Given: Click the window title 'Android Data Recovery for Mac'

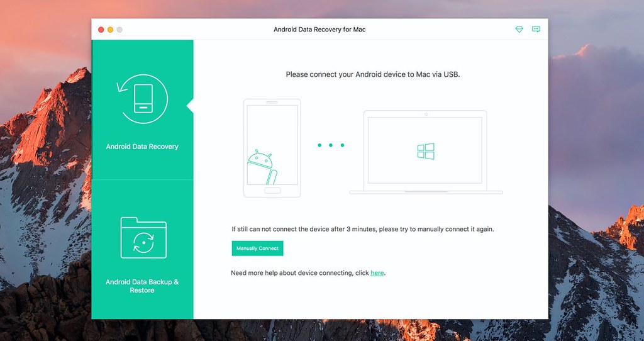Looking at the screenshot, I should (319, 30).
